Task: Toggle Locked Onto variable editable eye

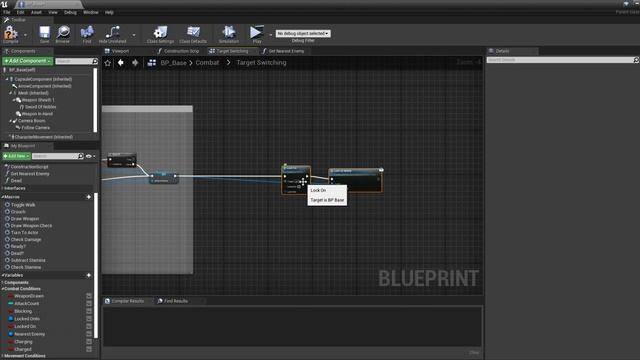Action: pos(89,319)
